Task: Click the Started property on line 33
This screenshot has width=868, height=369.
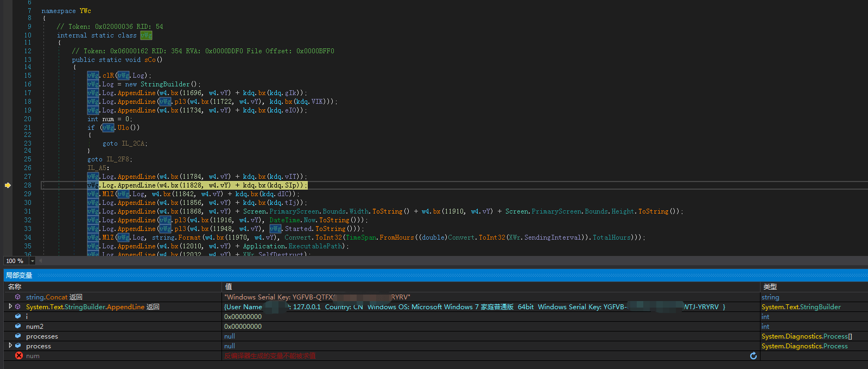Action: [x=298, y=229]
